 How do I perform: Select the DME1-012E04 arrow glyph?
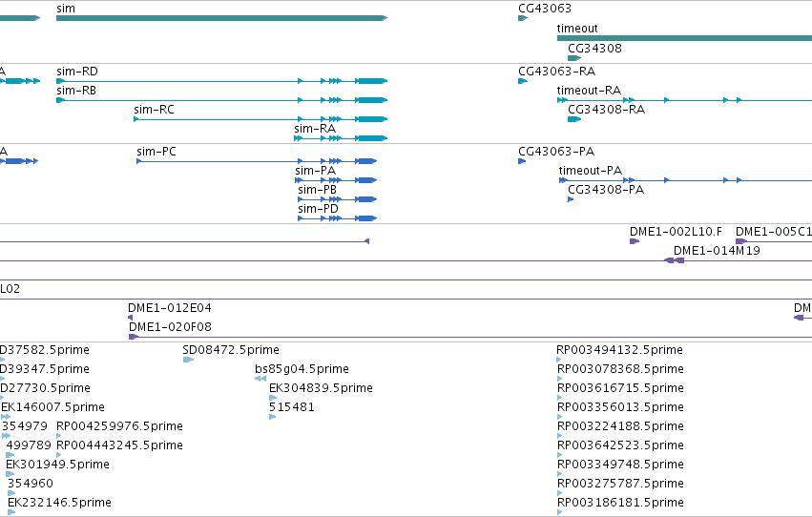[x=130, y=318]
